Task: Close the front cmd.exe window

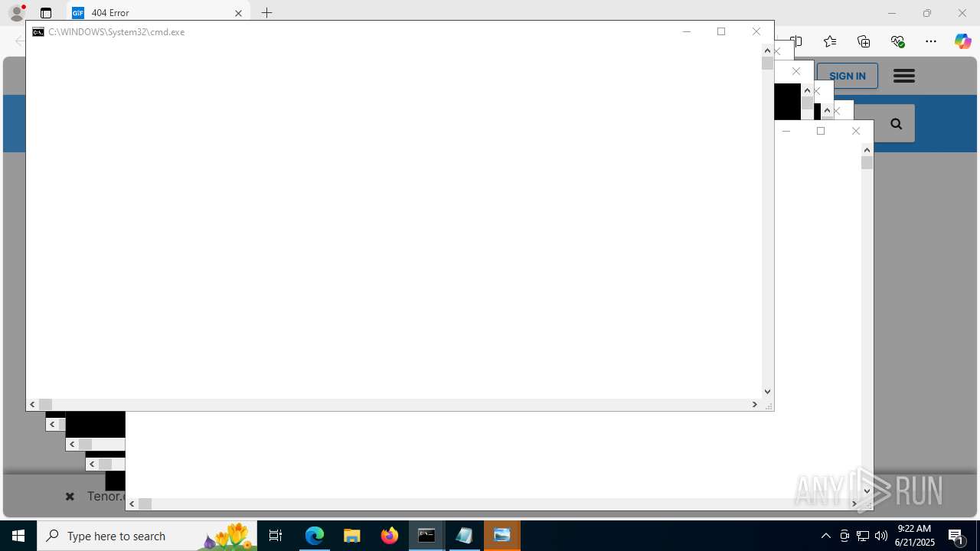Action: coord(756,31)
